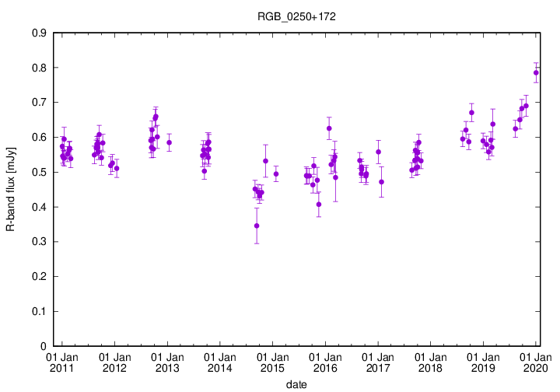The width and height of the screenshot is (560, 392).
Task: Select the data point just after January 2015
Action: [x=276, y=174]
